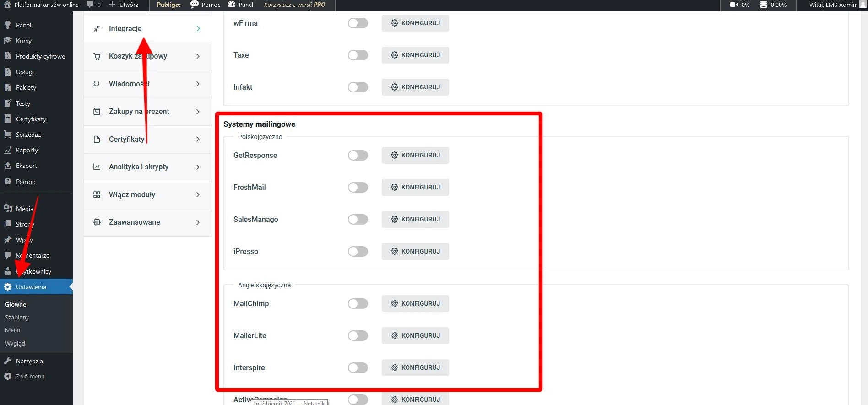
Task: Click the Usługi sidebar icon
Action: 8,72
